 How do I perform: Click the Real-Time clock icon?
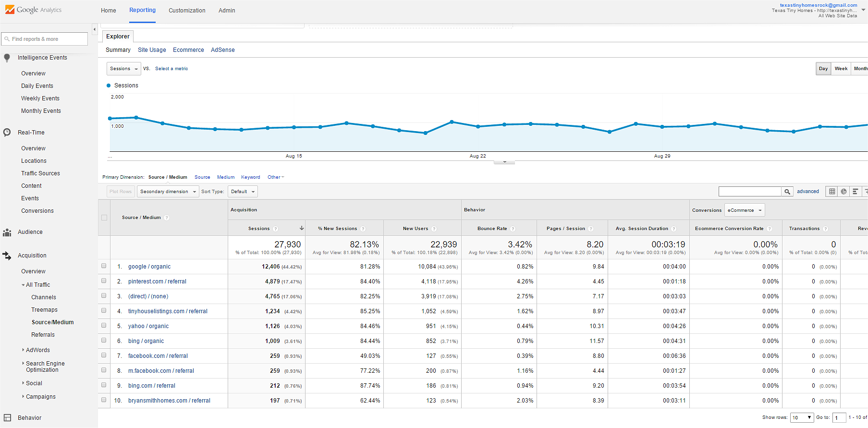(7, 133)
